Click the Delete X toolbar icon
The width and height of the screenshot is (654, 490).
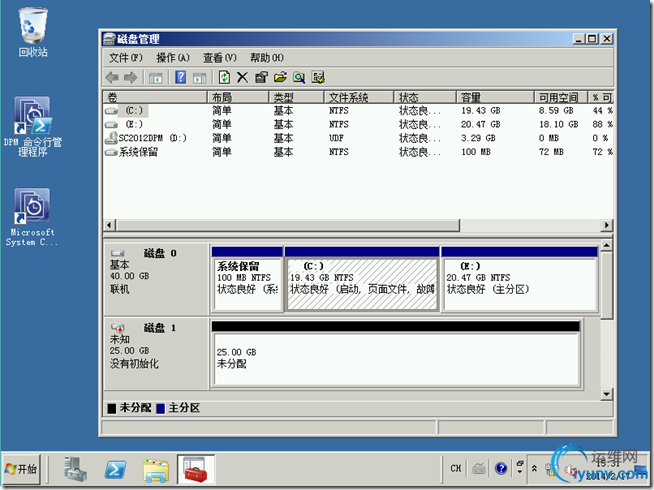tap(242, 78)
